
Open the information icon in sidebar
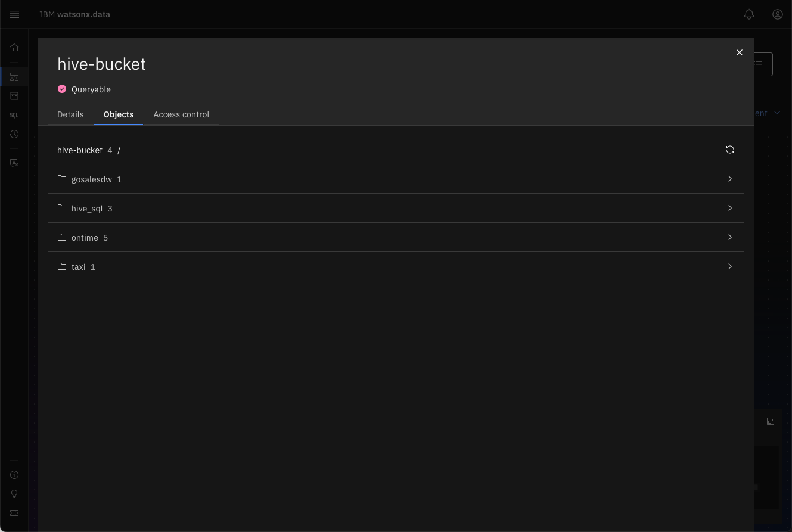coord(14,475)
